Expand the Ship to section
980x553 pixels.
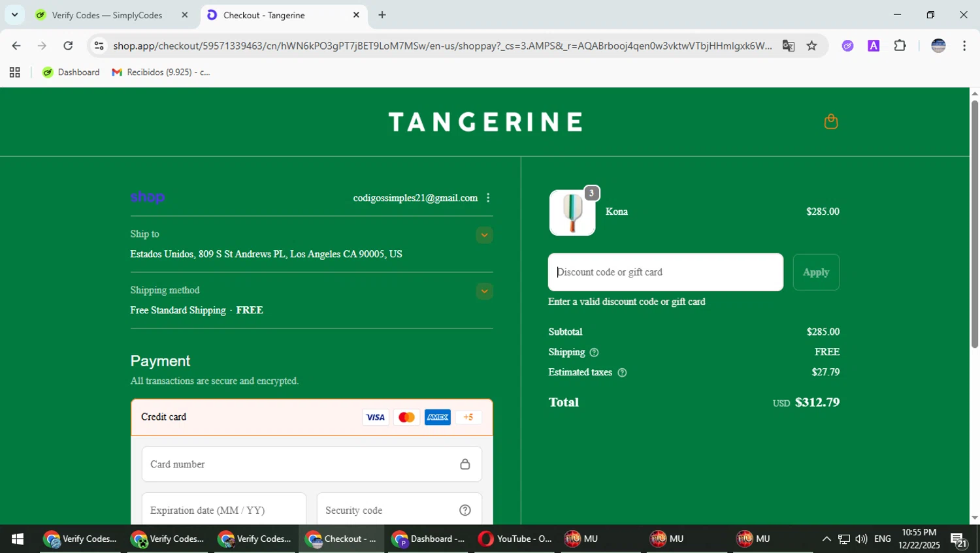484,235
